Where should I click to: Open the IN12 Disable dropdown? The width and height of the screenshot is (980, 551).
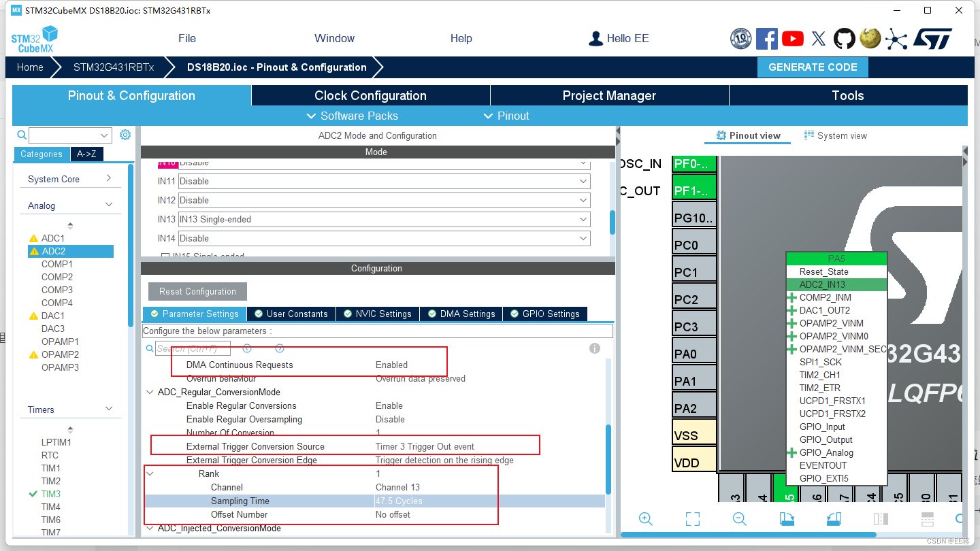coord(384,201)
